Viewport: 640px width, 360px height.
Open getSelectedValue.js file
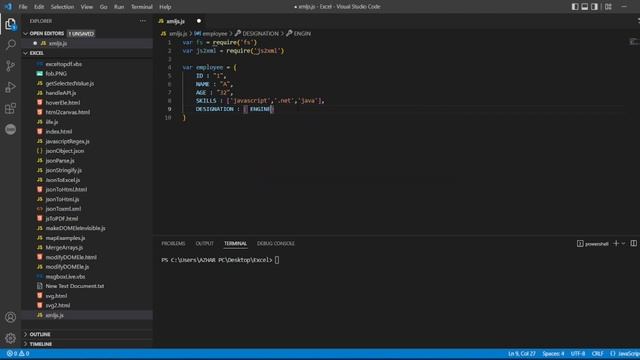(70, 83)
